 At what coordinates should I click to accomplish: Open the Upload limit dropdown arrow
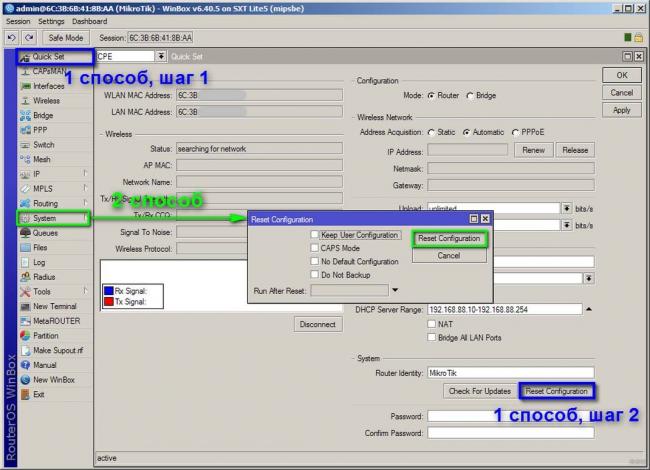(x=567, y=208)
